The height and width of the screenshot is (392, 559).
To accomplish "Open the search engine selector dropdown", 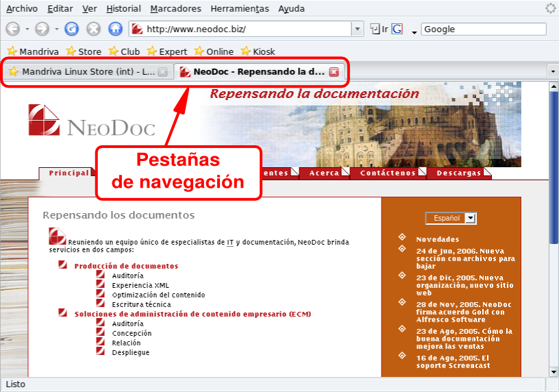I will click(414, 32).
